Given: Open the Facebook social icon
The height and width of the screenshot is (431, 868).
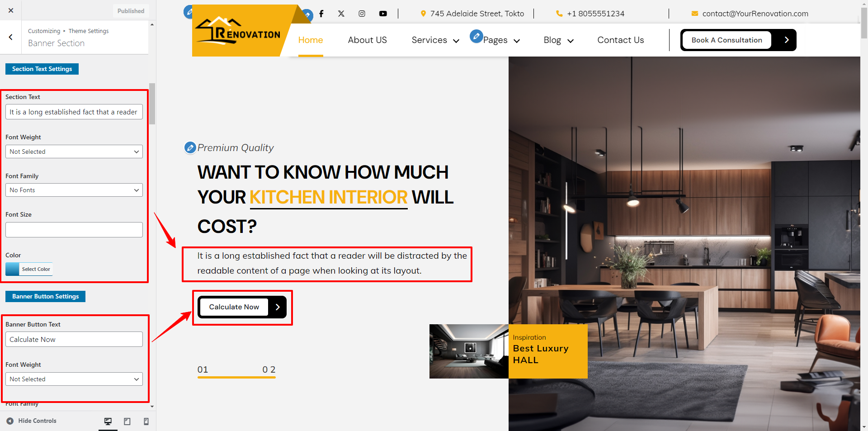Looking at the screenshot, I should pos(321,14).
